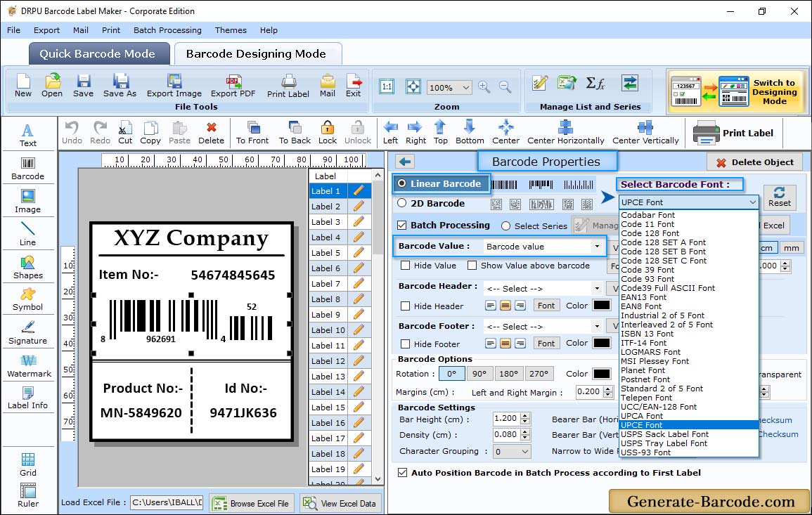Open the Barcode Header select dropdown
This screenshot has width=812, height=515.
[597, 288]
